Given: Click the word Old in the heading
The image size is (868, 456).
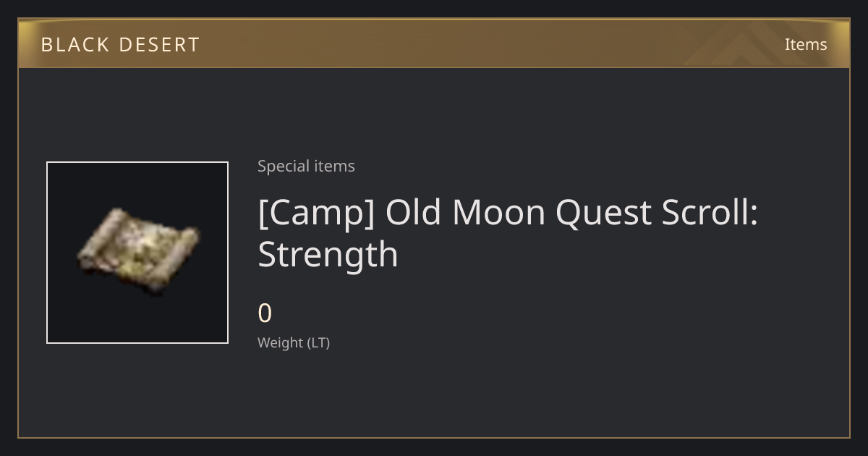Looking at the screenshot, I should click(413, 212).
